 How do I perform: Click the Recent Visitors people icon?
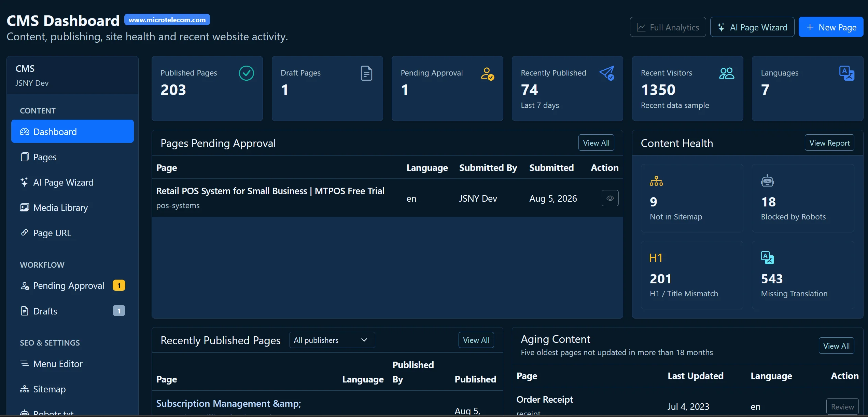coord(727,73)
